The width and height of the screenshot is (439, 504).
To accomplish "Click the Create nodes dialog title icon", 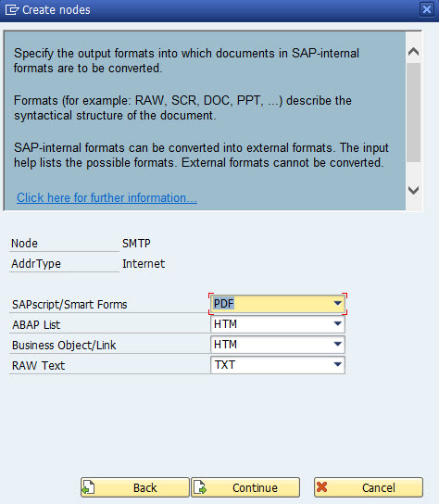I will click(x=12, y=9).
